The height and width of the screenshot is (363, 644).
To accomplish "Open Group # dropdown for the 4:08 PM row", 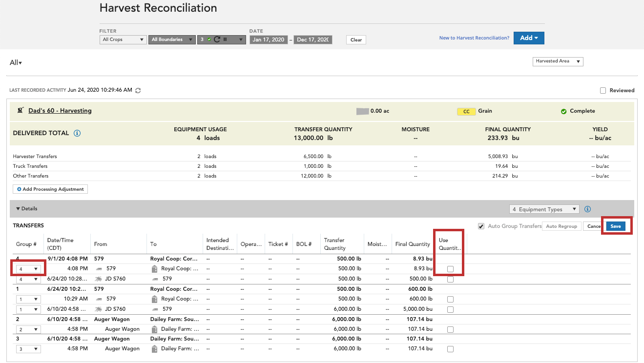I will 28,269.
